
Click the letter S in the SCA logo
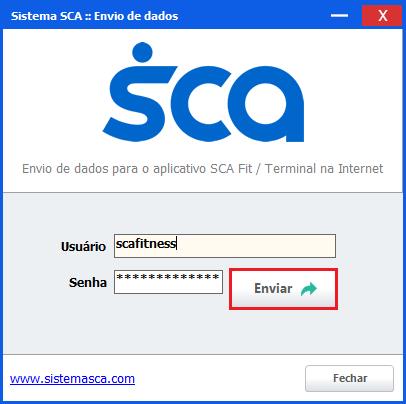pos(139,99)
